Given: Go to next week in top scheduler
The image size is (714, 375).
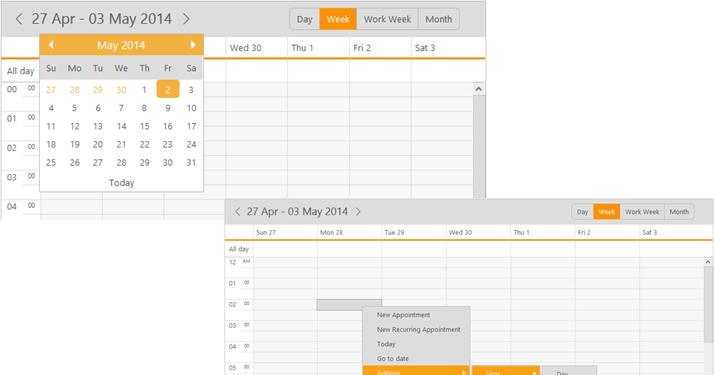Looking at the screenshot, I should point(186,19).
